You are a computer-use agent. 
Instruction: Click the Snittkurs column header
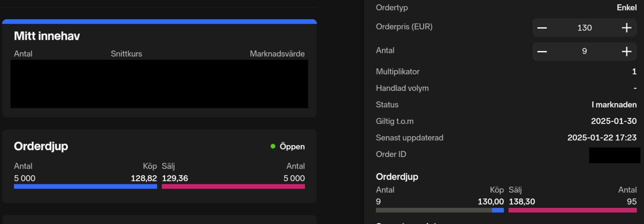pyautogui.click(x=126, y=54)
